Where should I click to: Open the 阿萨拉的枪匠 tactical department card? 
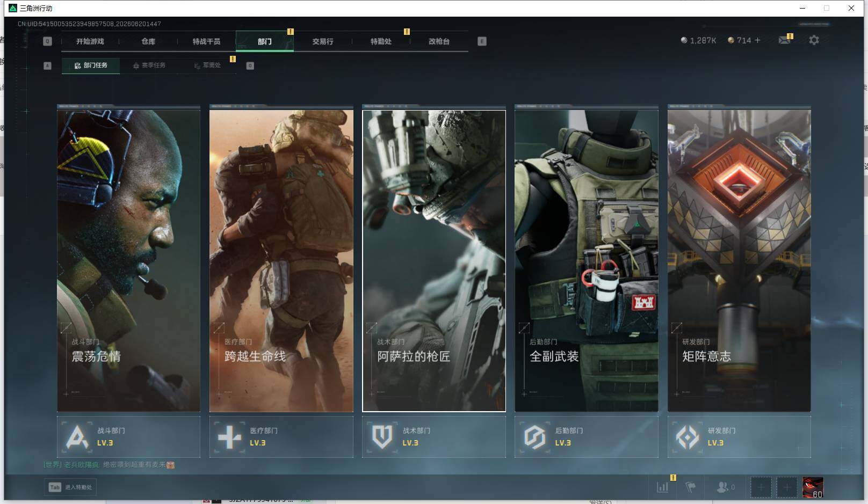point(434,261)
